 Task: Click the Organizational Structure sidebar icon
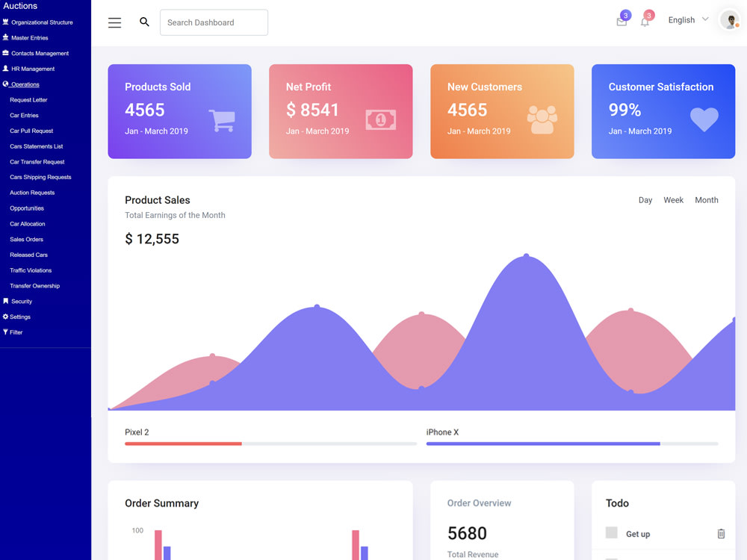point(6,22)
